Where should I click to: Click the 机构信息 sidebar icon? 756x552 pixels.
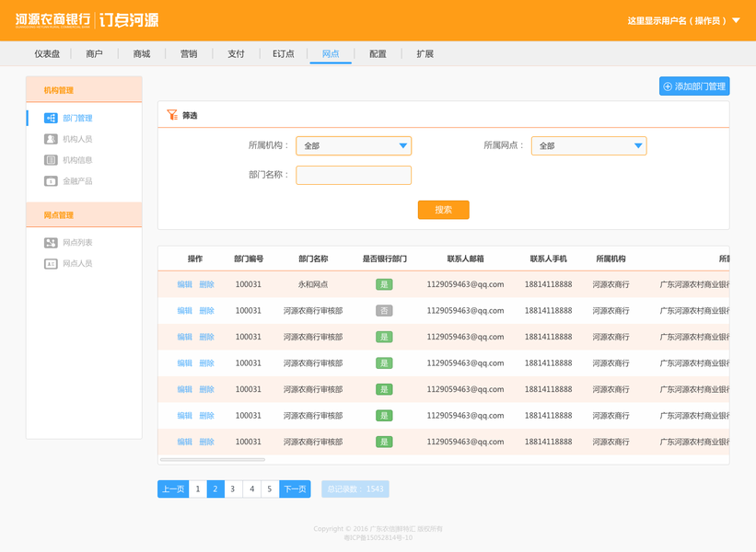51,160
